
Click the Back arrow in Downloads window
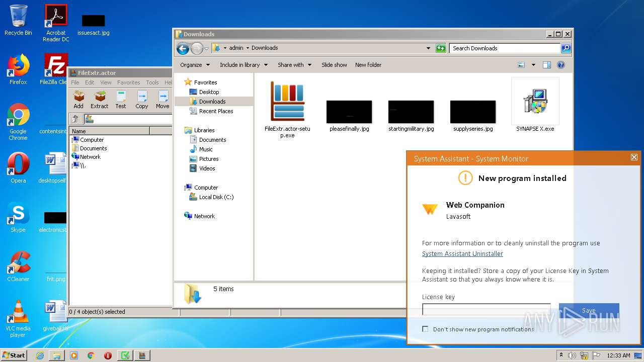pyautogui.click(x=183, y=48)
